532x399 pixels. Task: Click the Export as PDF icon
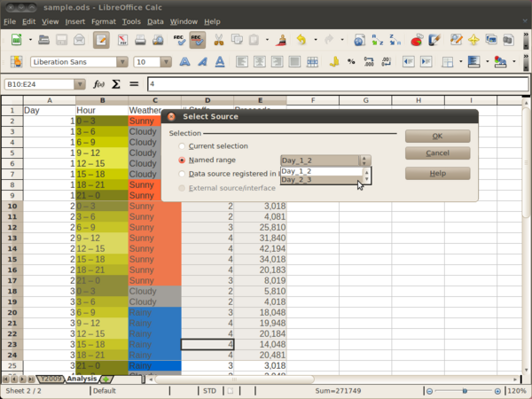click(x=121, y=40)
